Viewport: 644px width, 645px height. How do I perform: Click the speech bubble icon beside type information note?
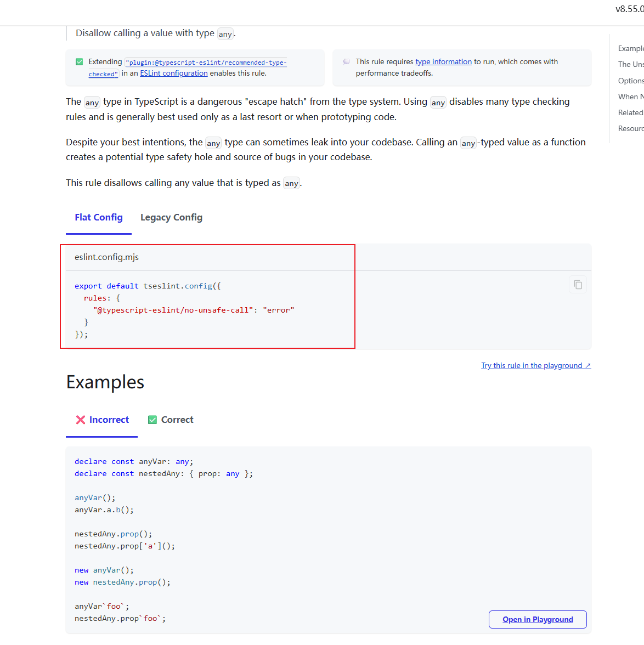point(347,61)
